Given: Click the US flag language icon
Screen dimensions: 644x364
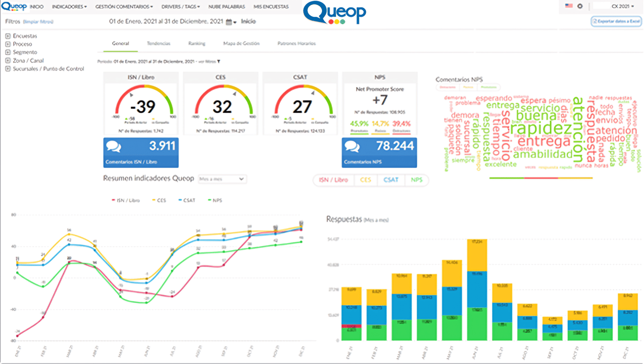Looking at the screenshot, I should coord(569,6).
